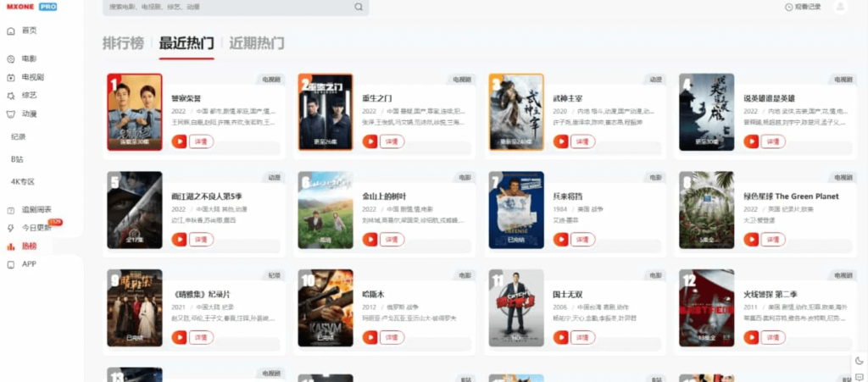The height and width of the screenshot is (382, 868).
Task: Open 详情 details for 武神主宰
Action: 583,141
